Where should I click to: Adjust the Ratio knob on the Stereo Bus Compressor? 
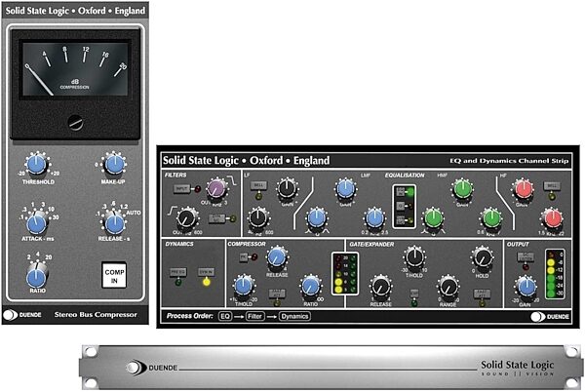(x=37, y=277)
